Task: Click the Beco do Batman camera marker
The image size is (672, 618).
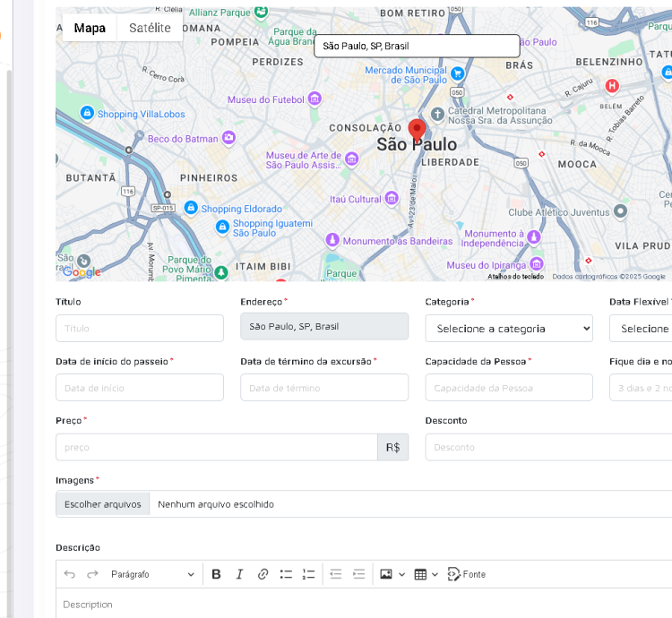Action: click(x=228, y=137)
